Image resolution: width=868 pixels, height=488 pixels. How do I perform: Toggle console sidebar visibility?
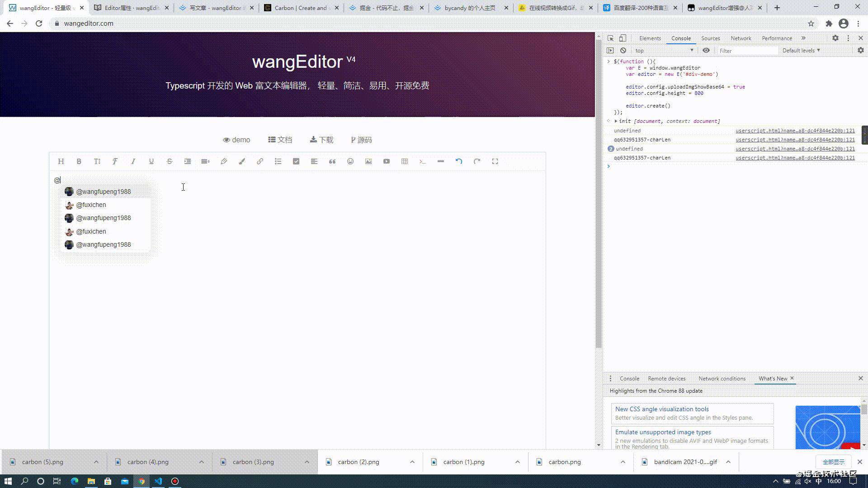click(x=610, y=51)
